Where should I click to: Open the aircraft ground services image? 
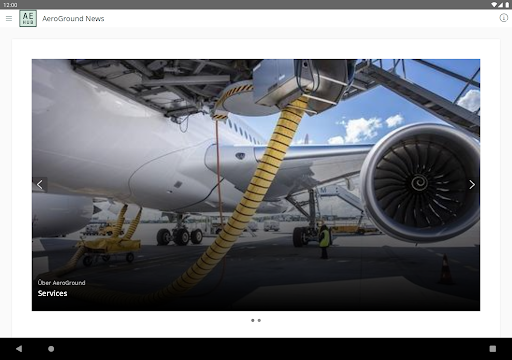256,185
